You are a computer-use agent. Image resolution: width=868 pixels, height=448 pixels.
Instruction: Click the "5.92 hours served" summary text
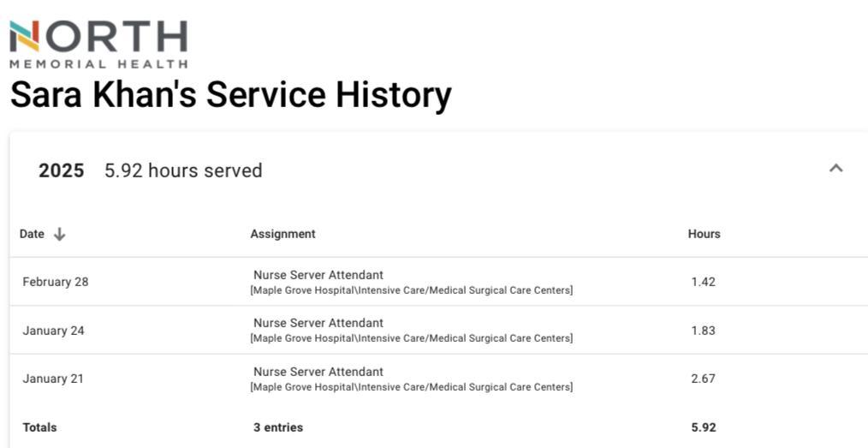pyautogui.click(x=183, y=170)
